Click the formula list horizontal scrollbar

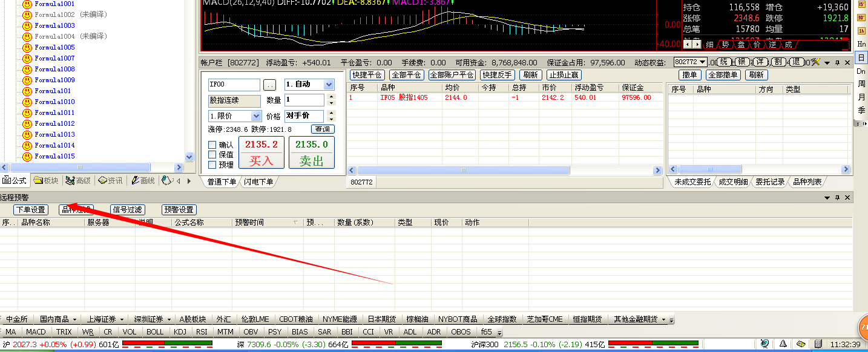pos(92,167)
